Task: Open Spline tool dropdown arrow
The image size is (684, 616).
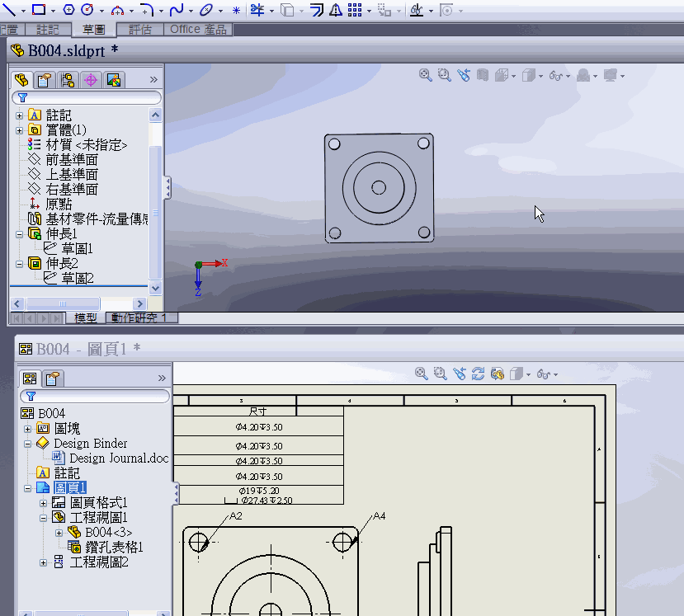Action: point(191,11)
